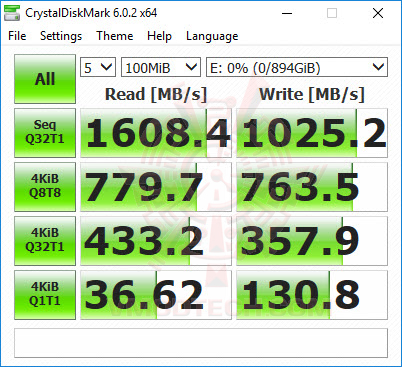Select the 1025.2 sequential write result
402x367 pixels.
(312, 133)
